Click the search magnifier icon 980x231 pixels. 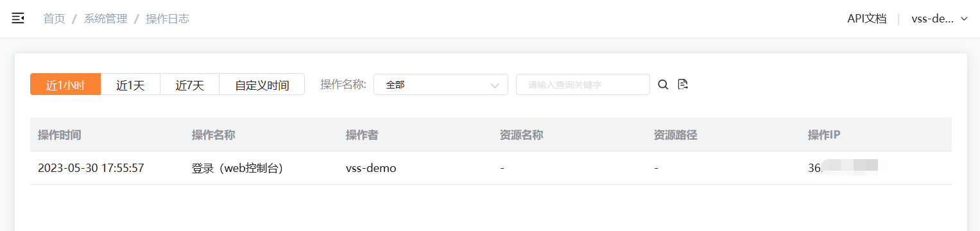(x=663, y=85)
